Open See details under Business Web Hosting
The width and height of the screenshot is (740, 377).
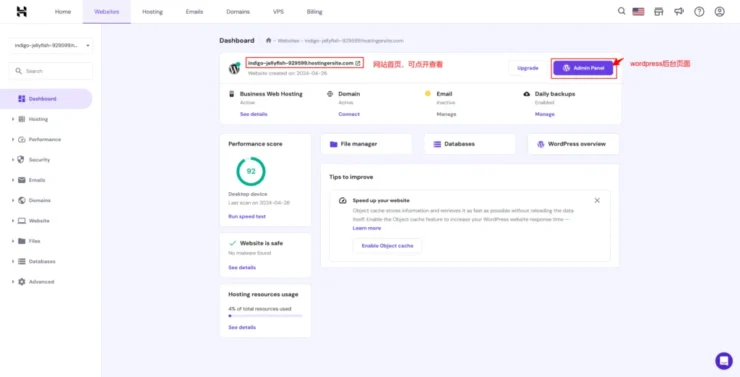click(x=253, y=114)
